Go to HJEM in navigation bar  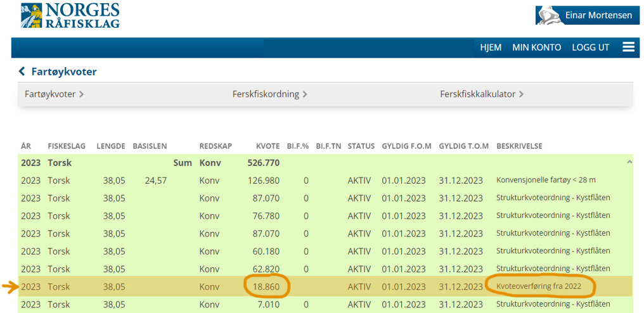(x=491, y=48)
